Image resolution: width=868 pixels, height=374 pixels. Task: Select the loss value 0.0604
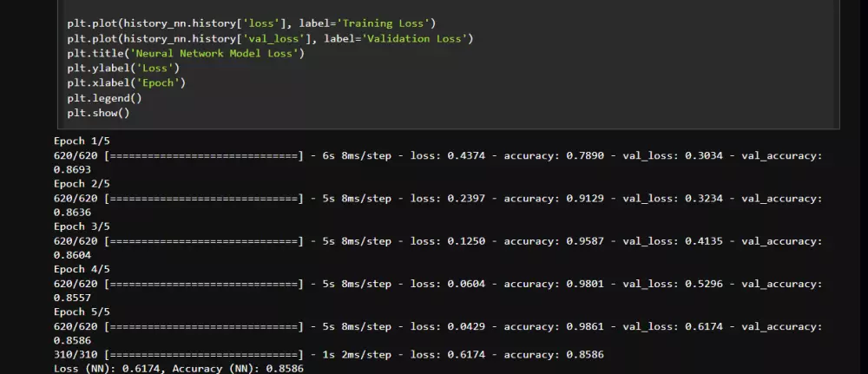coord(466,283)
